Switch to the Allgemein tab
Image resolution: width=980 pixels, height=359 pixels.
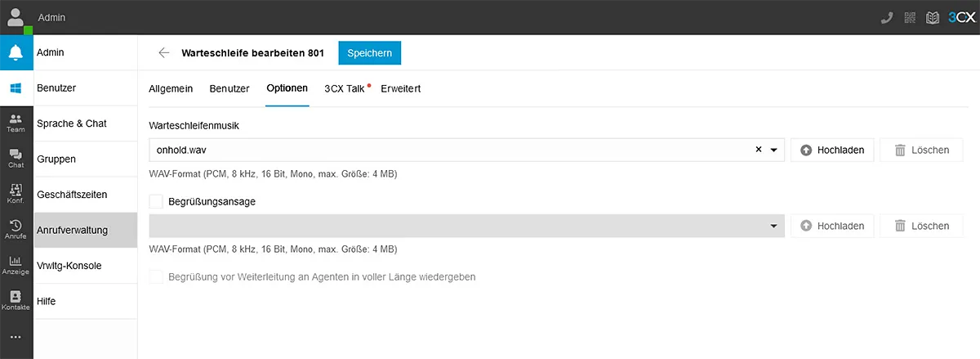171,88
